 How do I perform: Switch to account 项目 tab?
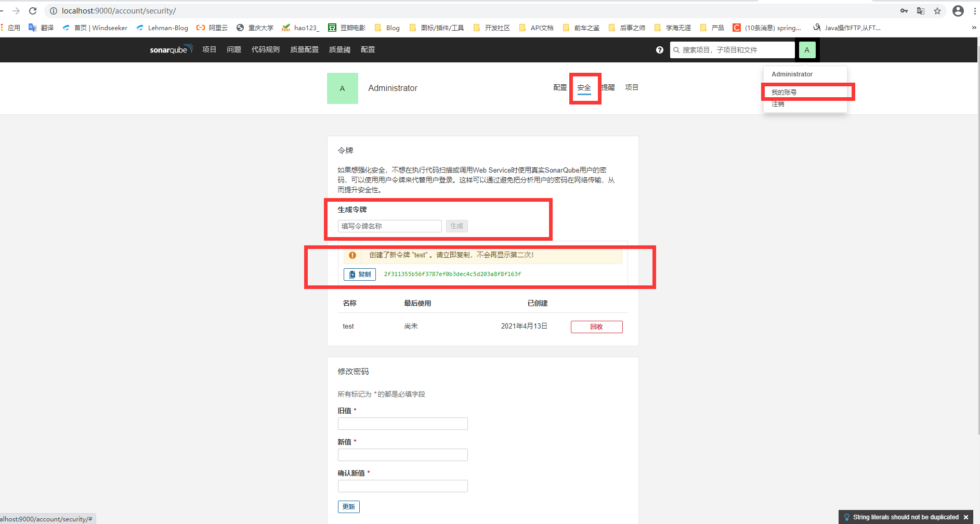(632, 87)
